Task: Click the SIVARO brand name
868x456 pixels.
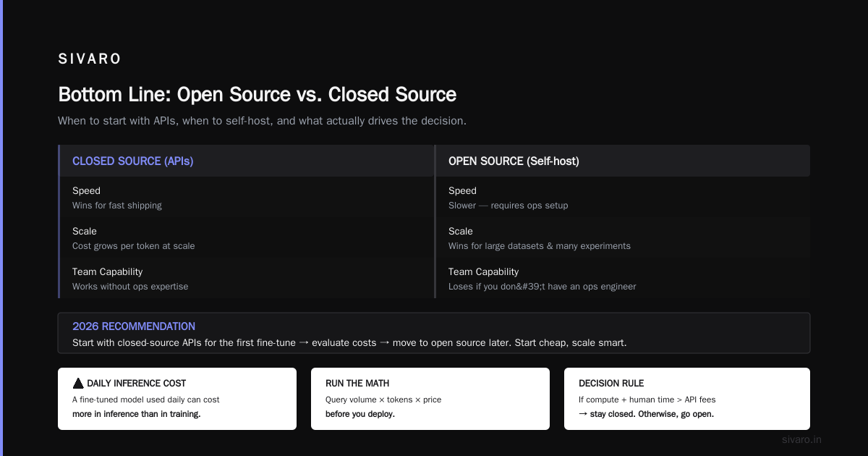Action: (90, 59)
